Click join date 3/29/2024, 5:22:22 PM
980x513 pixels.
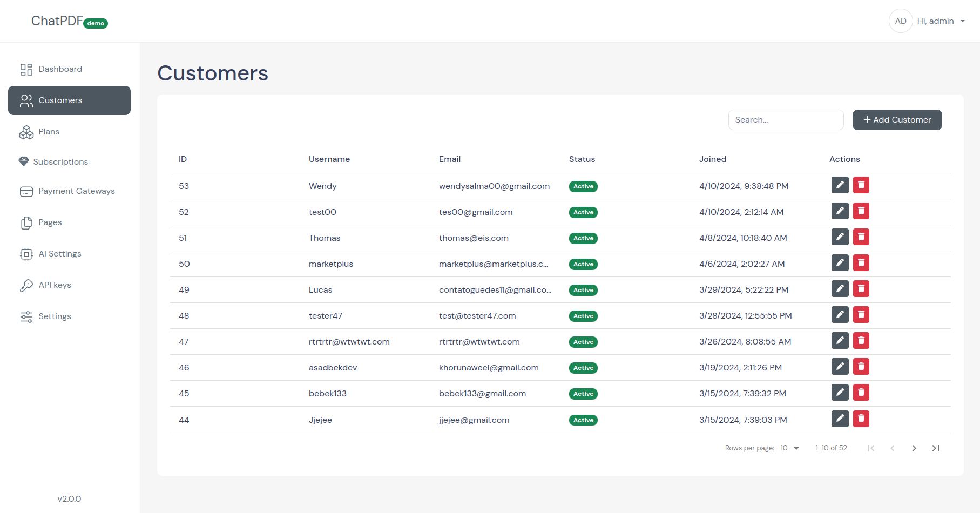[x=744, y=290]
